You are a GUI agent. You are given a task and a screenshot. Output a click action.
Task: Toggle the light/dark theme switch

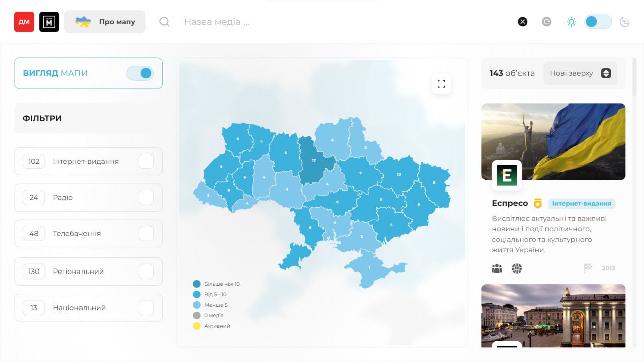tap(598, 22)
